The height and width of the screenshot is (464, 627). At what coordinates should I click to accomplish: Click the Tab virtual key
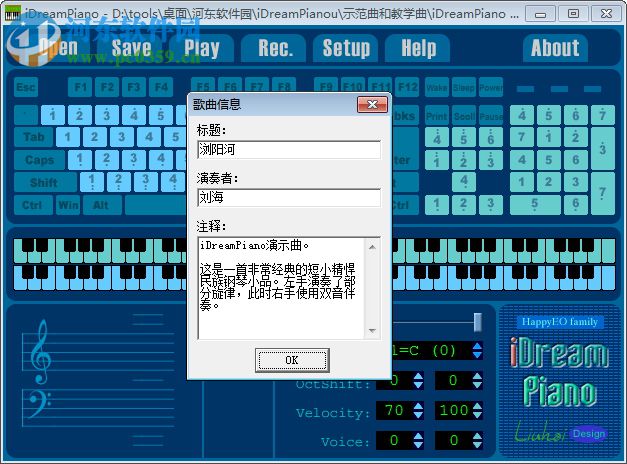click(x=34, y=137)
